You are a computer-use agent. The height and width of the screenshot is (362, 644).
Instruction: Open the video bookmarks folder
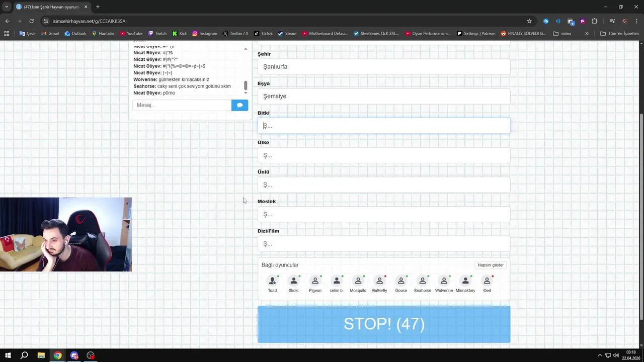point(562,34)
